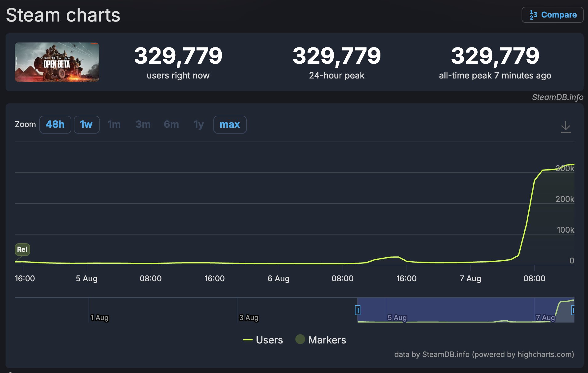The image size is (588, 373).
Task: Select the 1y zoom option
Action: tap(199, 124)
